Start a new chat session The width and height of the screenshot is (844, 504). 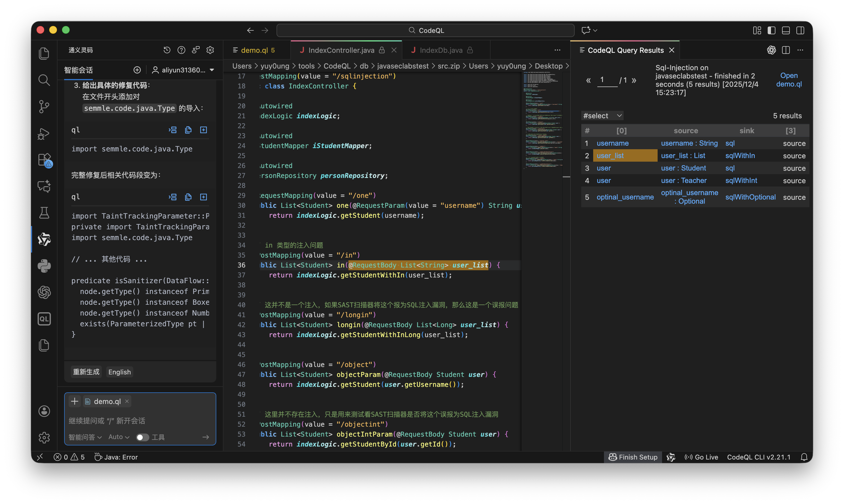(x=137, y=70)
